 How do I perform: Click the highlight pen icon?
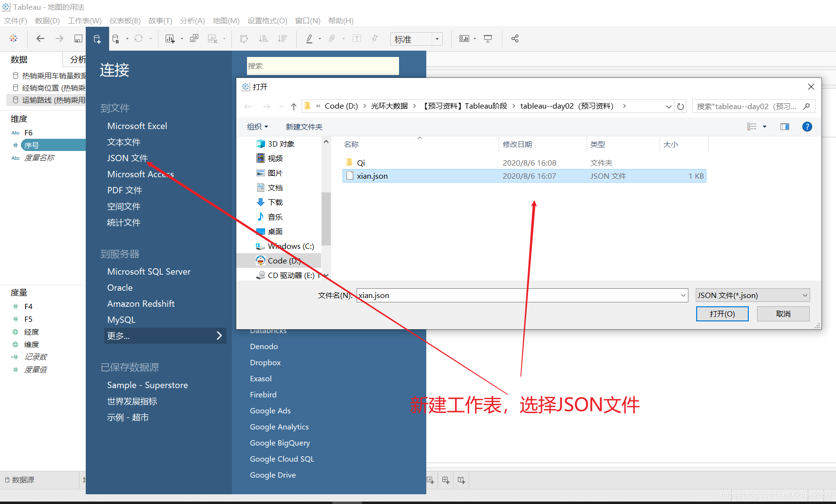(309, 38)
